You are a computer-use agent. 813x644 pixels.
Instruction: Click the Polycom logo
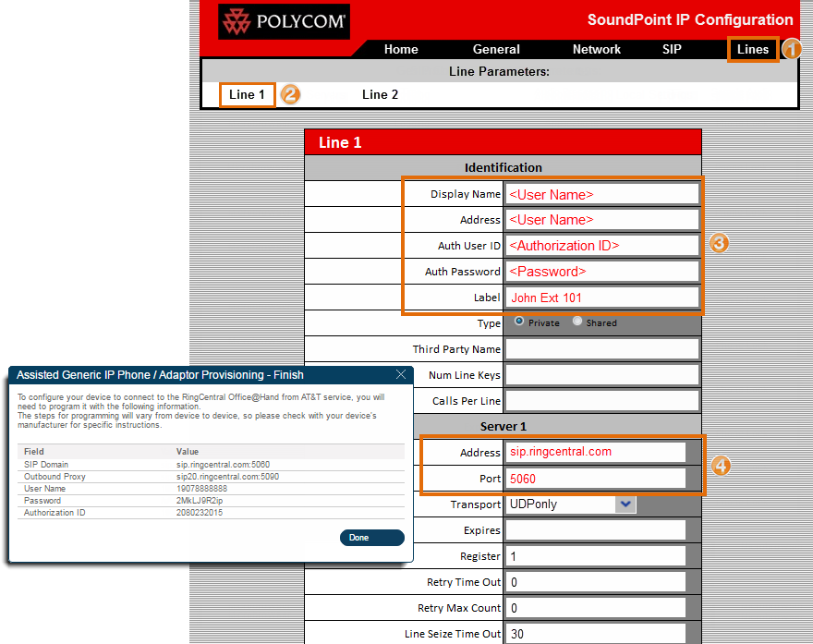click(285, 22)
